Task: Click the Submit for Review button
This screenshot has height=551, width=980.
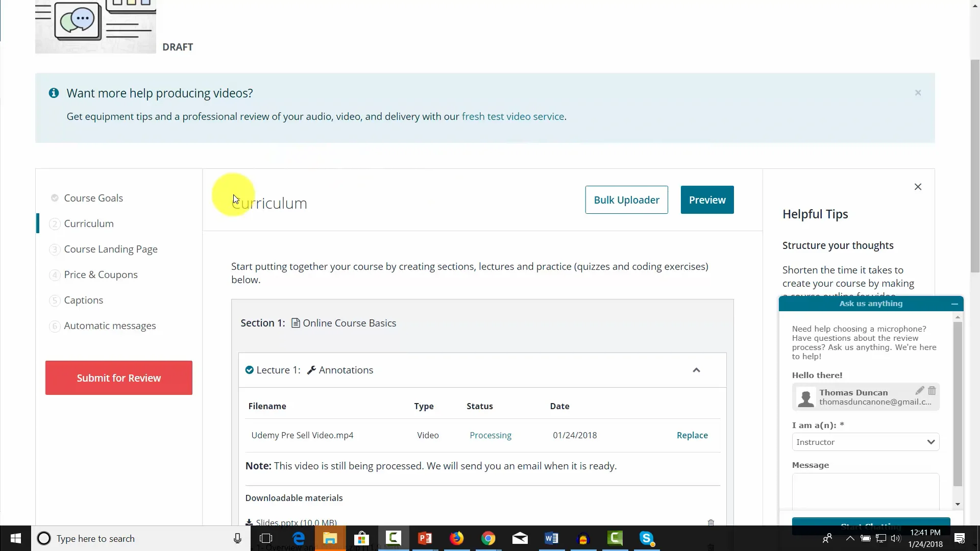Action: (118, 378)
